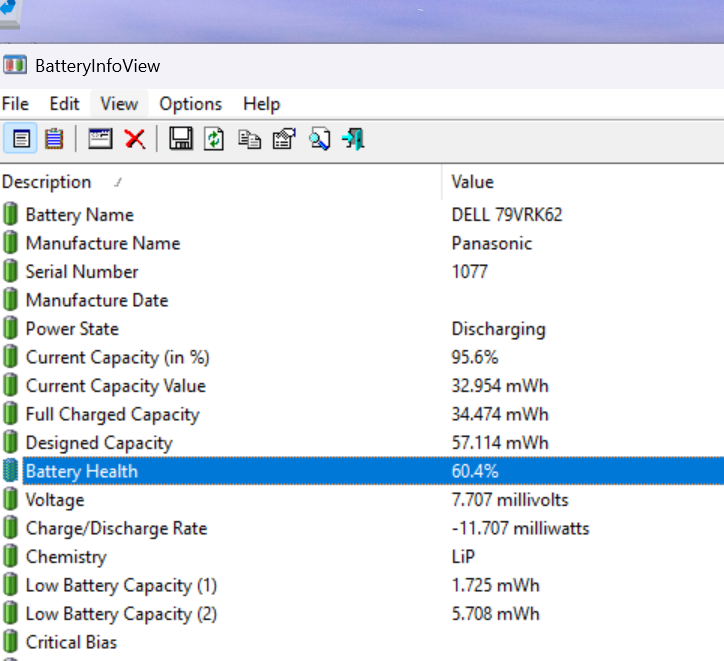Click the Find magnifier toolbar icon
This screenshot has height=661, width=724.
[320, 139]
